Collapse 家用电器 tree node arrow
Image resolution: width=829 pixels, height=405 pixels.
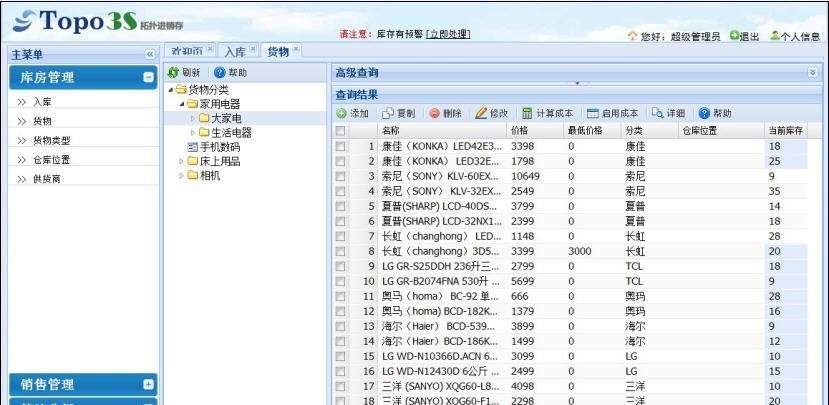[181, 104]
